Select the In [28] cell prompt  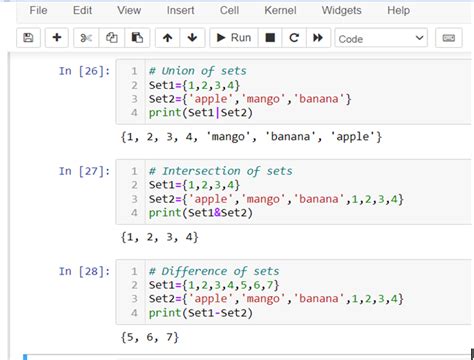pos(84,271)
